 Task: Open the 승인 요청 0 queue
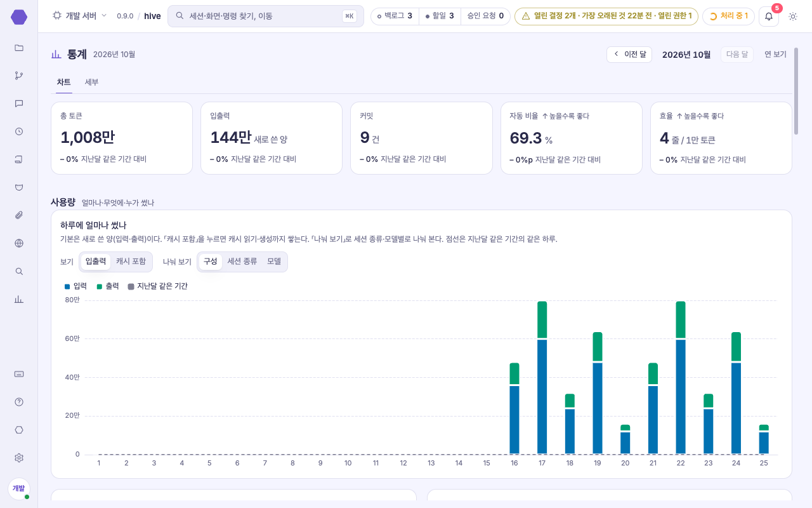coord(485,16)
